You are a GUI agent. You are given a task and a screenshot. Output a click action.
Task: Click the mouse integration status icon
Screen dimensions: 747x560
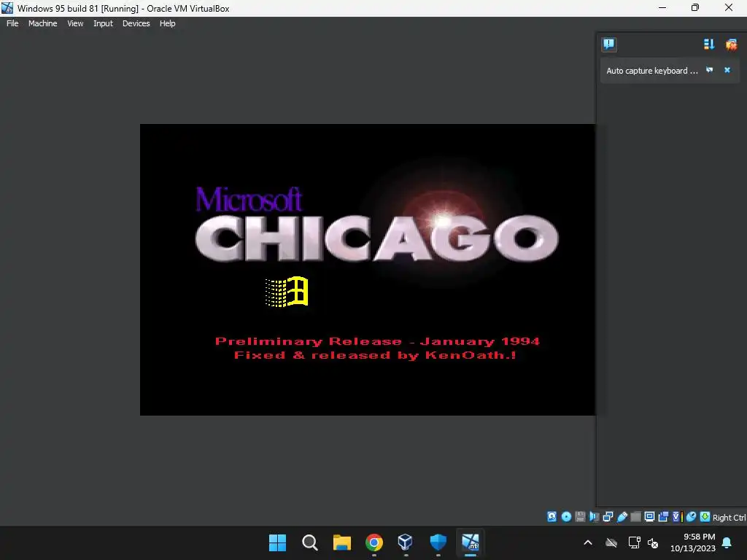coord(692,517)
